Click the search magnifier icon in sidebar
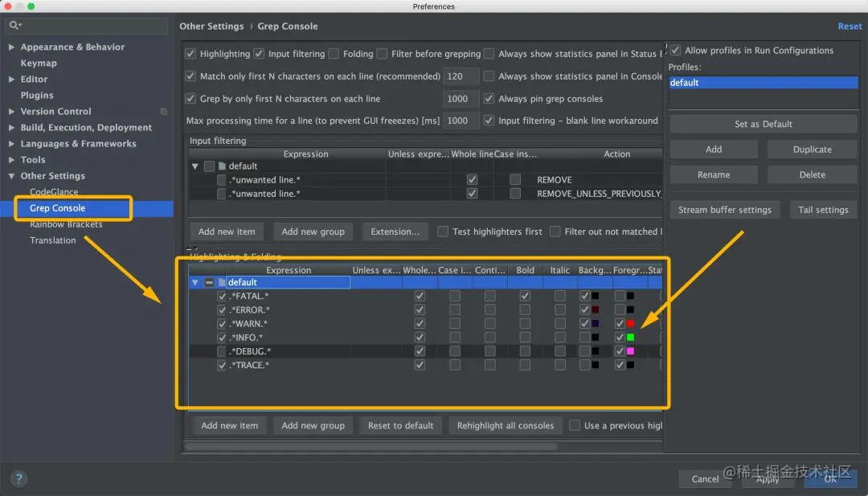 click(x=14, y=26)
